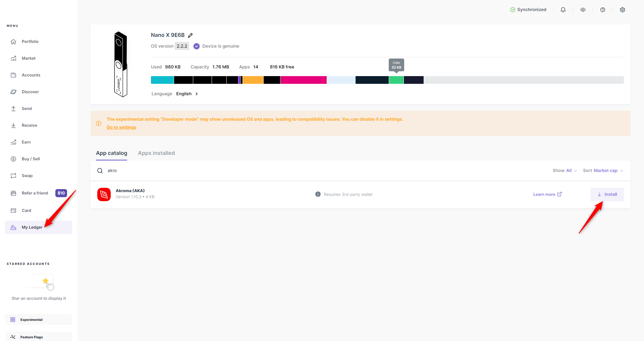Click the Synchronized check icon
The width and height of the screenshot is (644, 341).
513,10
